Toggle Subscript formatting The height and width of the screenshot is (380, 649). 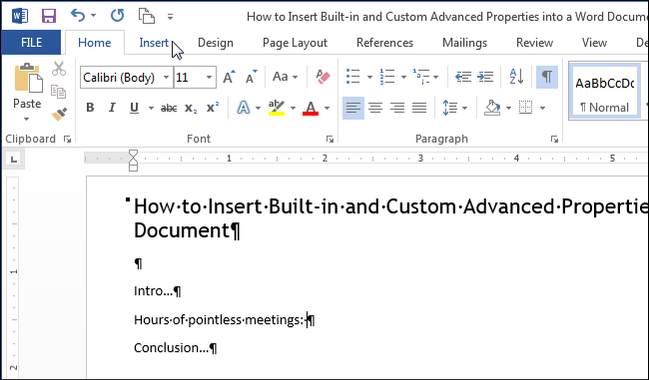click(191, 108)
